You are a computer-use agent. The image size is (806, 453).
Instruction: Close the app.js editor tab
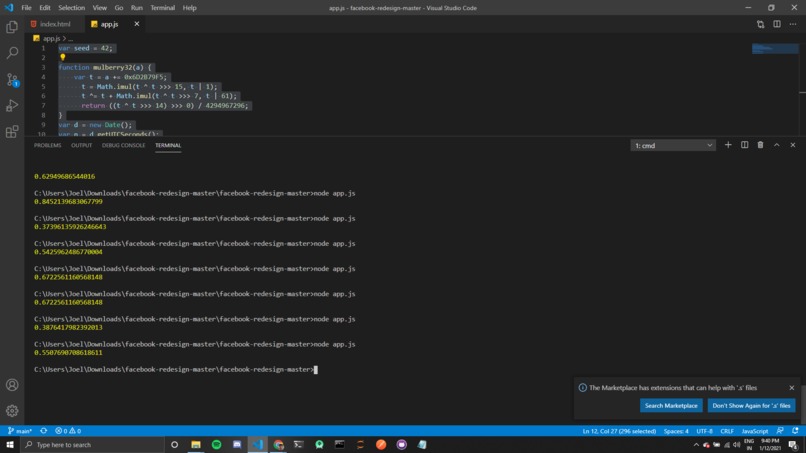click(137, 24)
